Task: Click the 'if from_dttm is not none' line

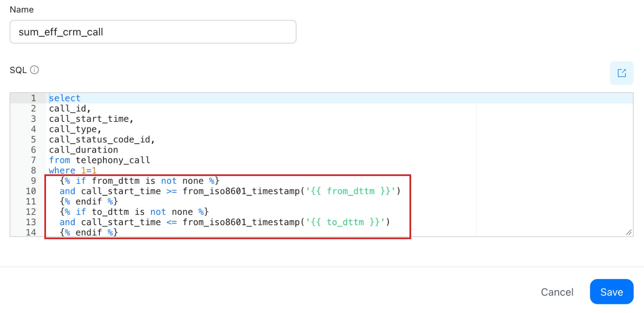Action: (140, 180)
